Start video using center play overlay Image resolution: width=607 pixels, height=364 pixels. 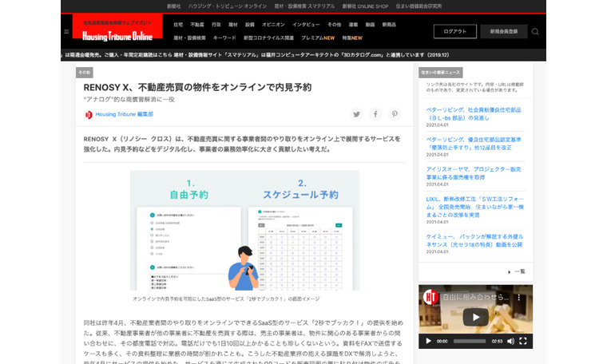475,316
